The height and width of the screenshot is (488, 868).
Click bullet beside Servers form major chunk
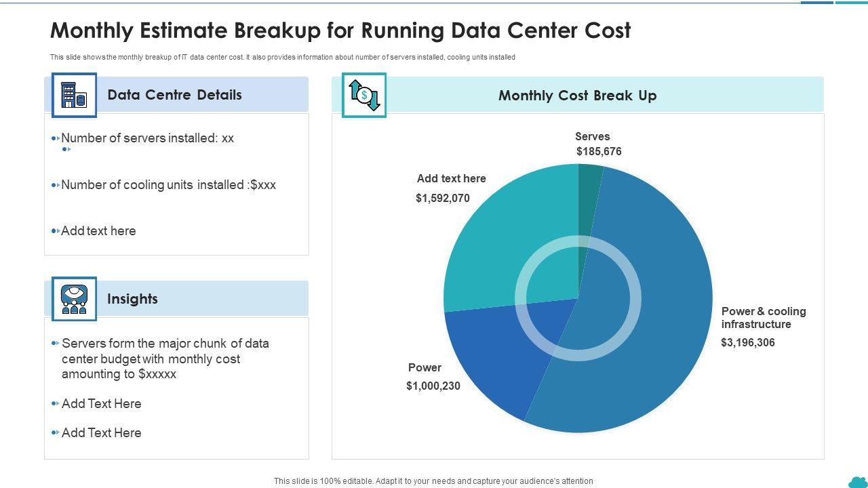[x=56, y=344]
